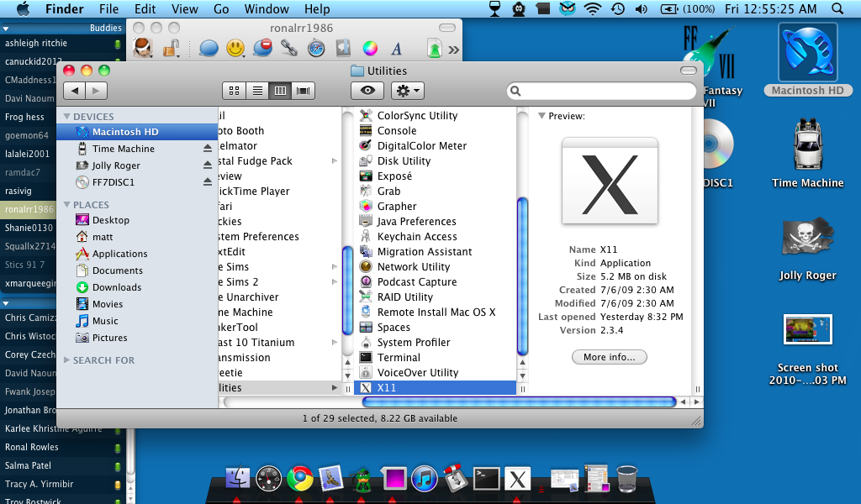861x504 pixels.
Task: Click the More info... button
Action: (609, 357)
